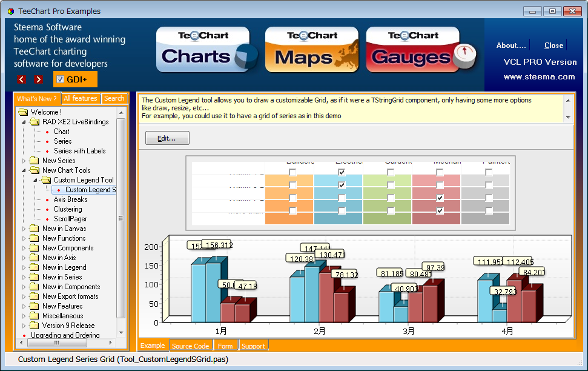
Task: Click red bullet beside ScrollPager
Action: [47, 219]
